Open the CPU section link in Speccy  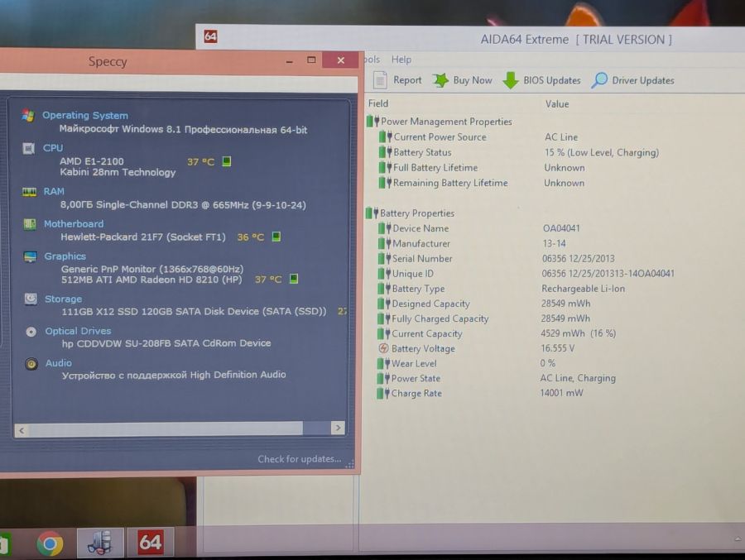click(x=53, y=148)
